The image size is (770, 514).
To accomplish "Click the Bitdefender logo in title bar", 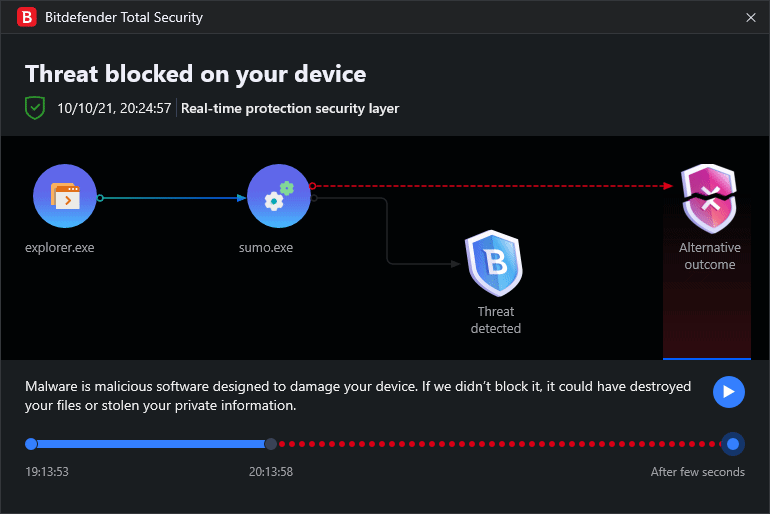I will 28,17.
